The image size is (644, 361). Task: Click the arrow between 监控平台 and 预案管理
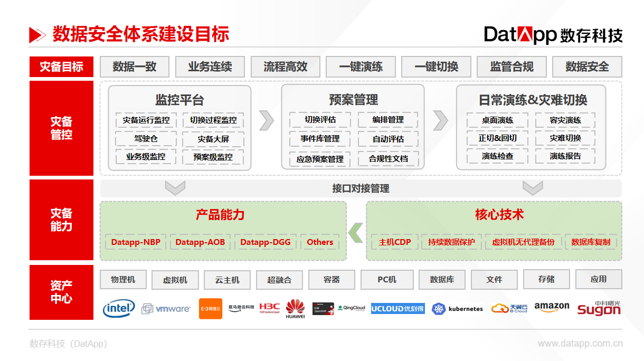(267, 120)
